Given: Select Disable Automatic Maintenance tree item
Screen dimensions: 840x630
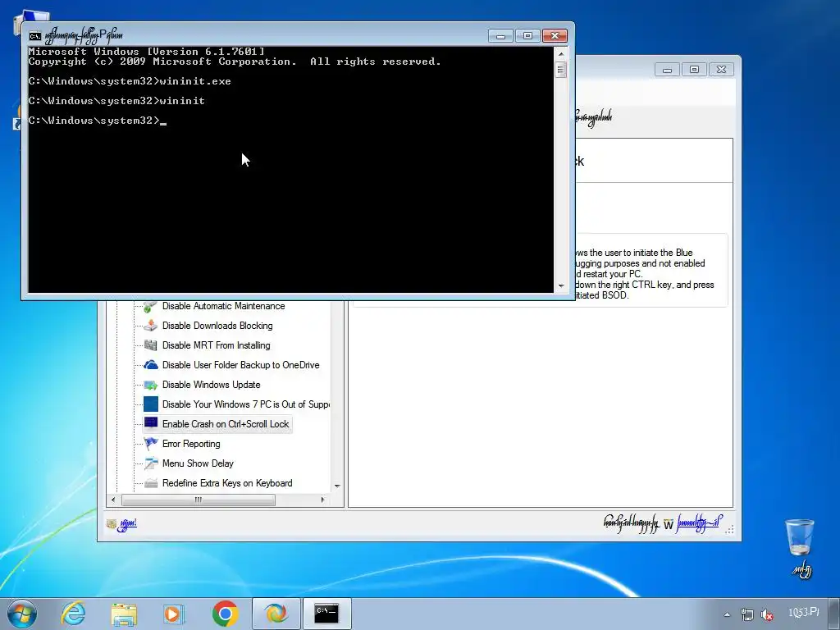Looking at the screenshot, I should [x=223, y=306].
